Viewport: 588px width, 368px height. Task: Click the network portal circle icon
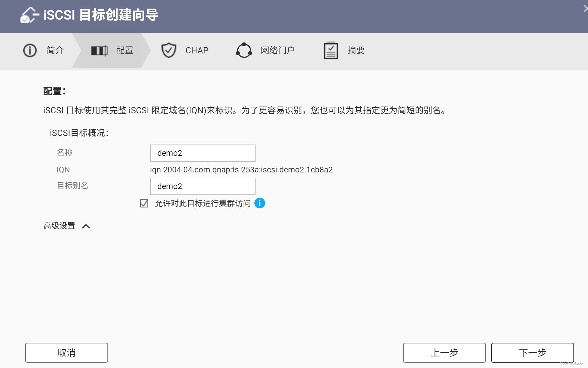click(x=244, y=50)
